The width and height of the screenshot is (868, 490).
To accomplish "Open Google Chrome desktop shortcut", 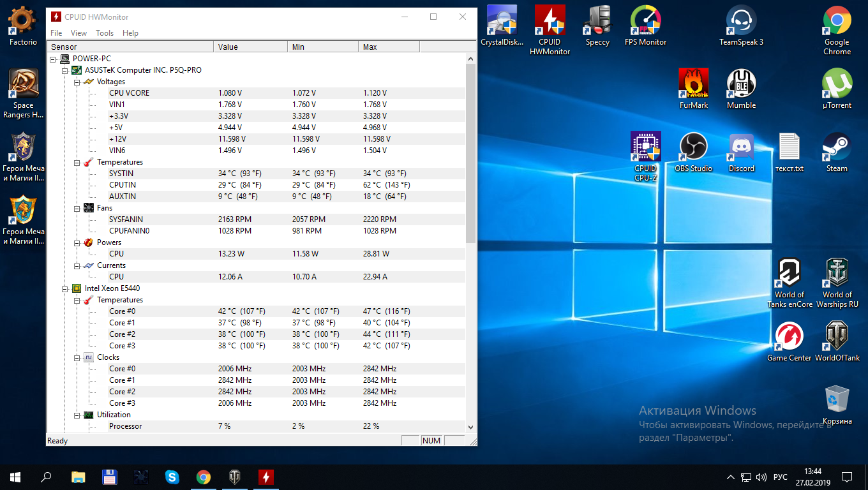I will [837, 30].
